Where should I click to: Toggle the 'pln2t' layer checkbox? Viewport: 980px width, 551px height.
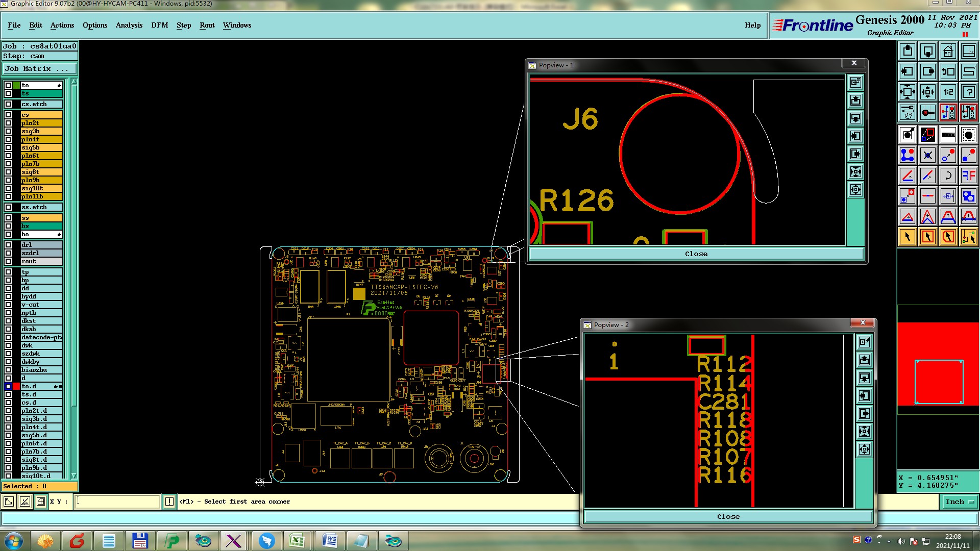pos(8,123)
